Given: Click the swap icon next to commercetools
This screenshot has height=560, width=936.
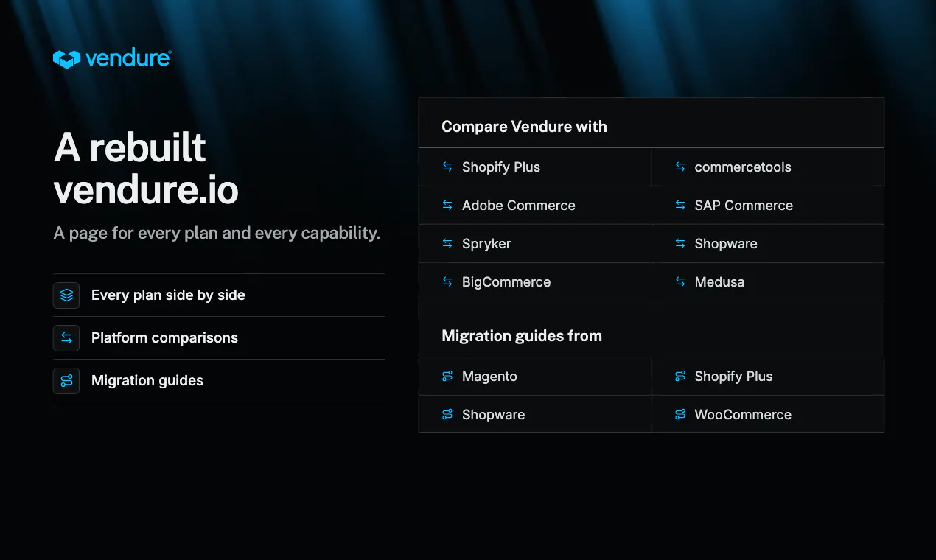Looking at the screenshot, I should click(x=680, y=167).
